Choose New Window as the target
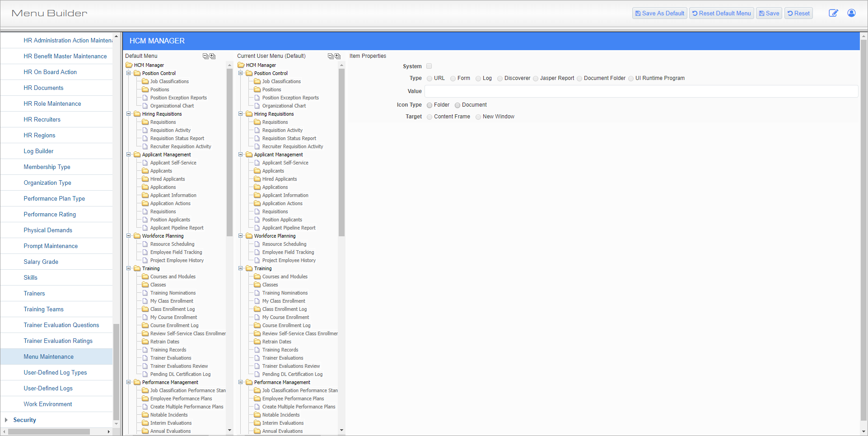868x436 pixels. click(478, 117)
